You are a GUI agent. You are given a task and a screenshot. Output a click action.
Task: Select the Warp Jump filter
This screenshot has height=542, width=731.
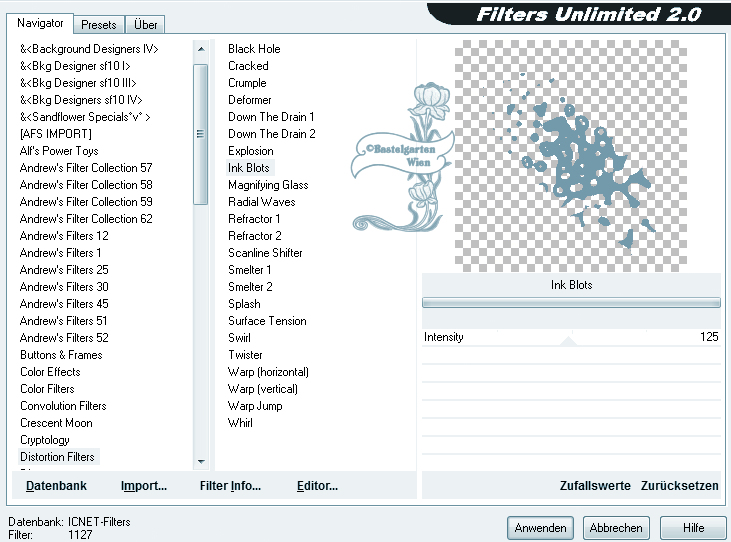(255, 406)
